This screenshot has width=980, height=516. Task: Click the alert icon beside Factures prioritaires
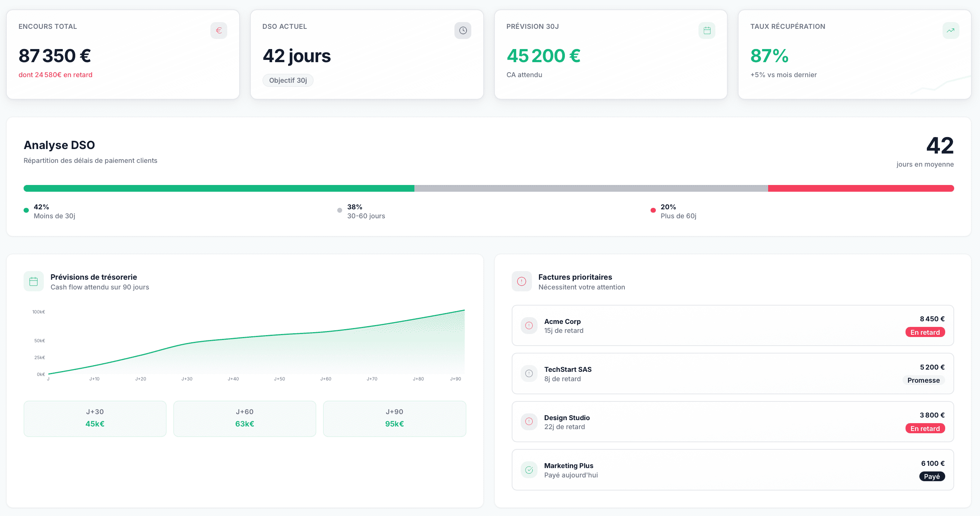[x=521, y=281]
